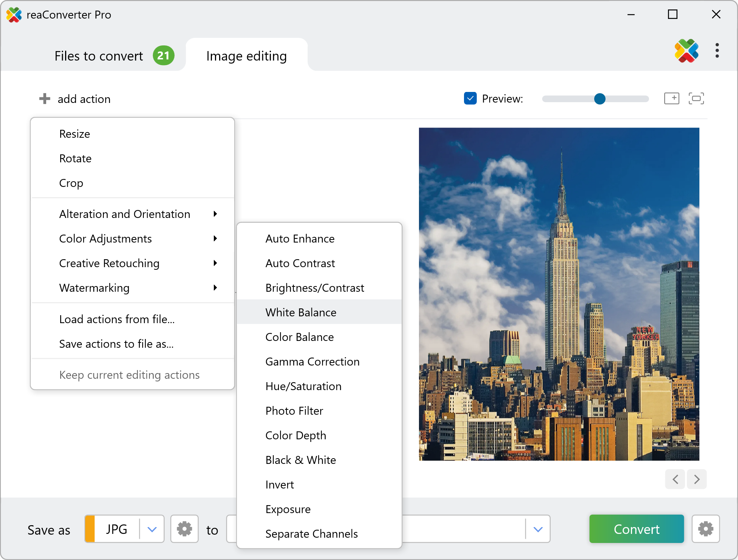The height and width of the screenshot is (560, 738).
Task: Click Load actions from file option
Action: point(117,319)
